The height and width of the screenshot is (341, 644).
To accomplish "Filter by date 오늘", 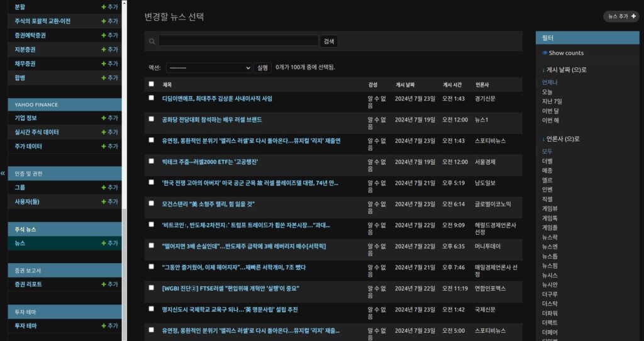I will pyautogui.click(x=547, y=92).
